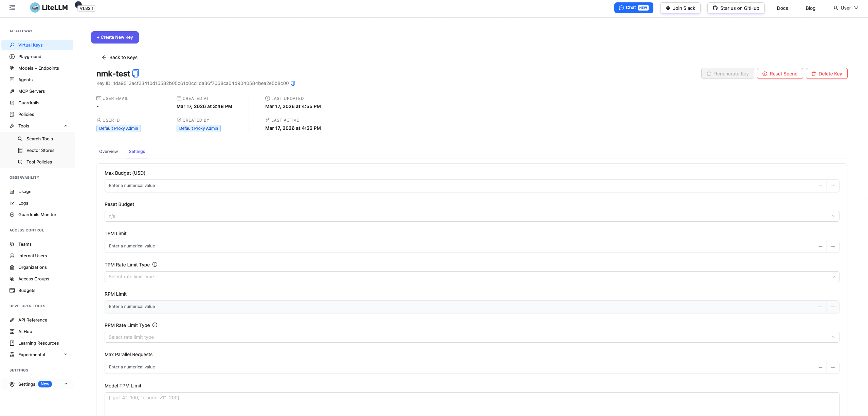Open the User account menu
868x416 pixels.
[846, 8]
